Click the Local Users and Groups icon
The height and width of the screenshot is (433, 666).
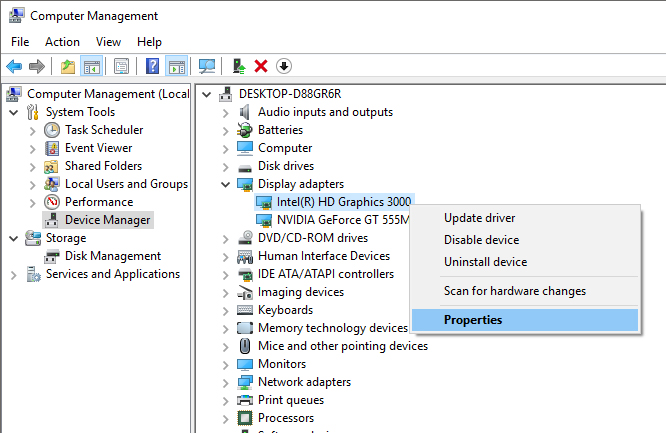click(x=51, y=184)
